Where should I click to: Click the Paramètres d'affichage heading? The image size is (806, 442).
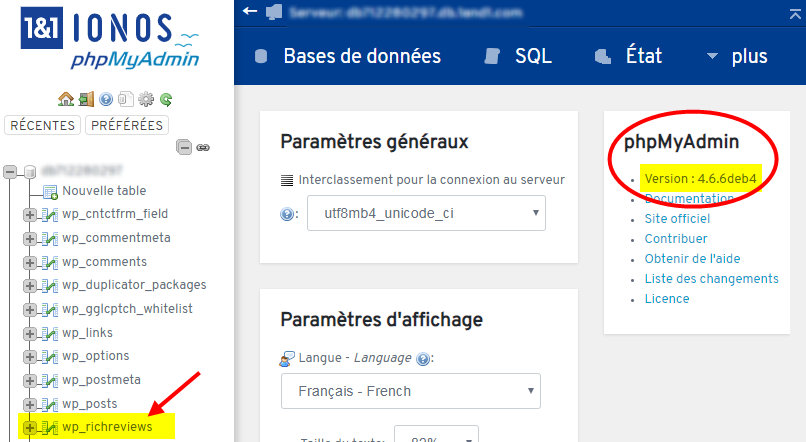point(381,320)
